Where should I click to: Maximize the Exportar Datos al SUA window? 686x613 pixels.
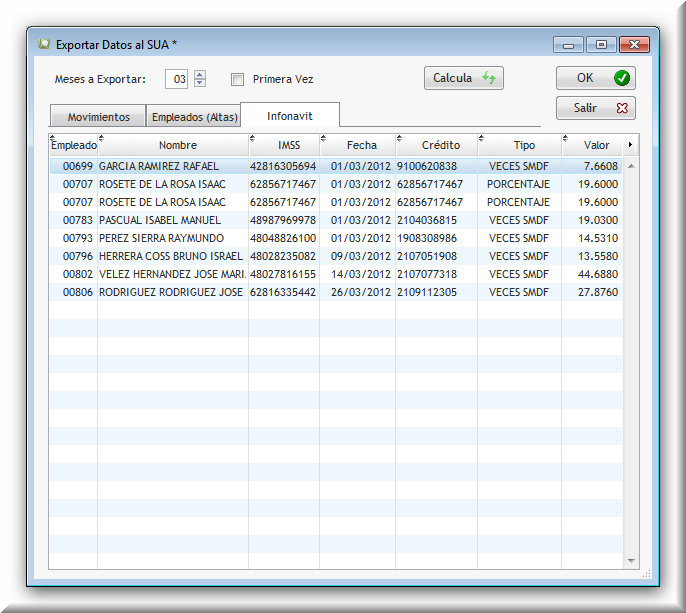[601, 45]
